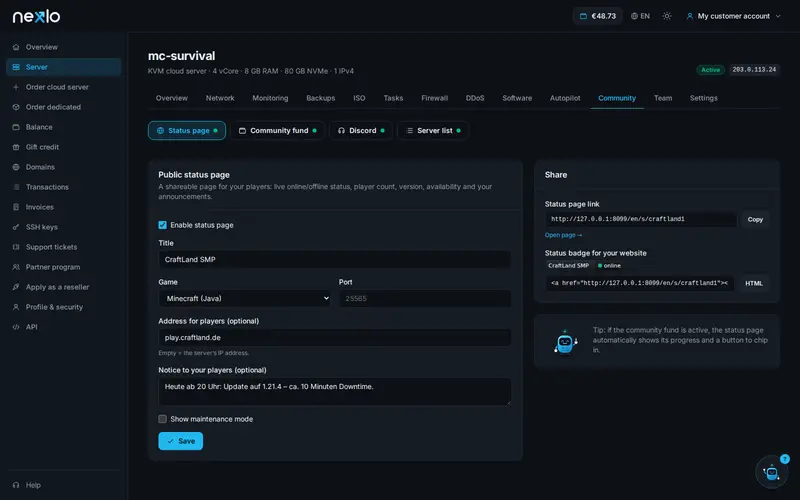Click the Gift credit icon
The height and width of the screenshot is (500, 800).
(16, 147)
